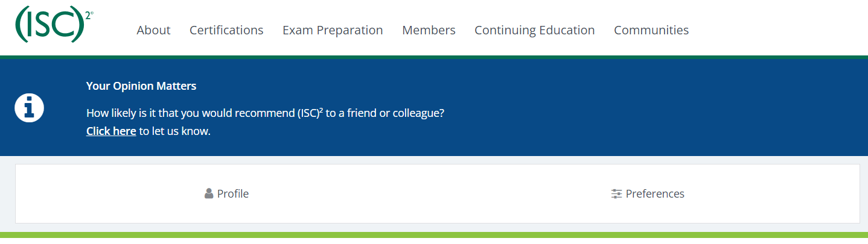868x244 pixels.
Task: Go to Exam Preparation
Action: click(333, 30)
